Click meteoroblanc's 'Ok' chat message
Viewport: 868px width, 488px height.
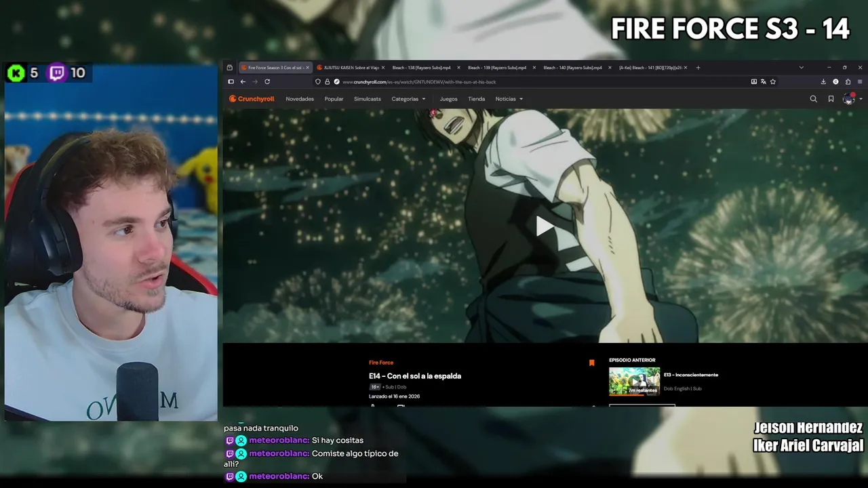tap(317, 476)
